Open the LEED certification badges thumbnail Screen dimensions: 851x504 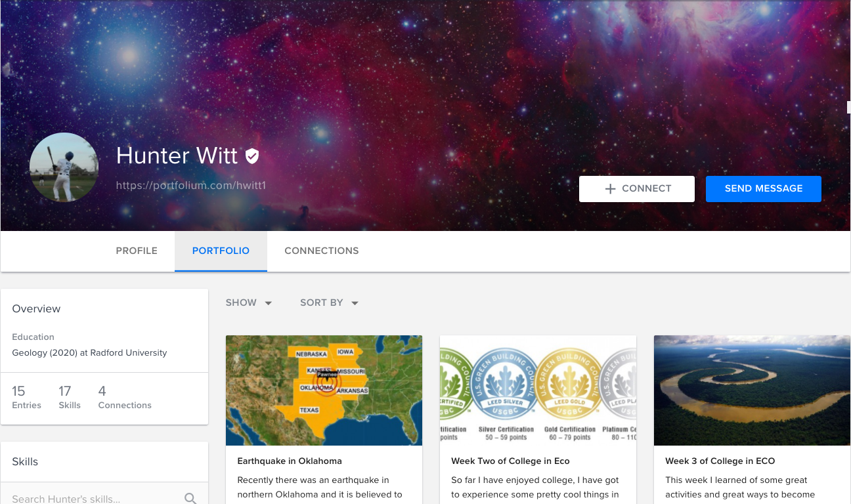click(x=538, y=390)
